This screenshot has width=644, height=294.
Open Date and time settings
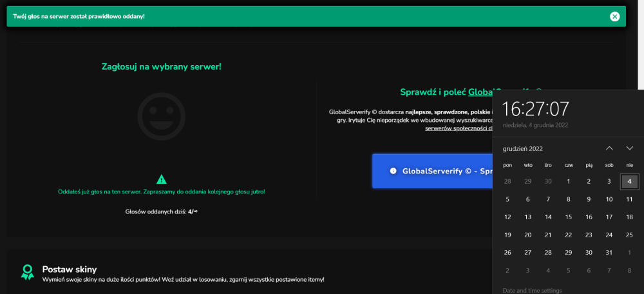point(533,291)
